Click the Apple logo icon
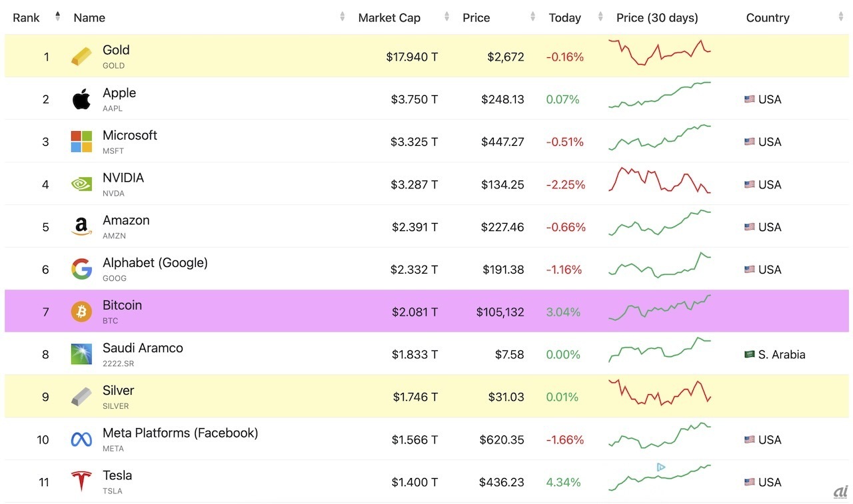The image size is (853, 504). point(81,99)
